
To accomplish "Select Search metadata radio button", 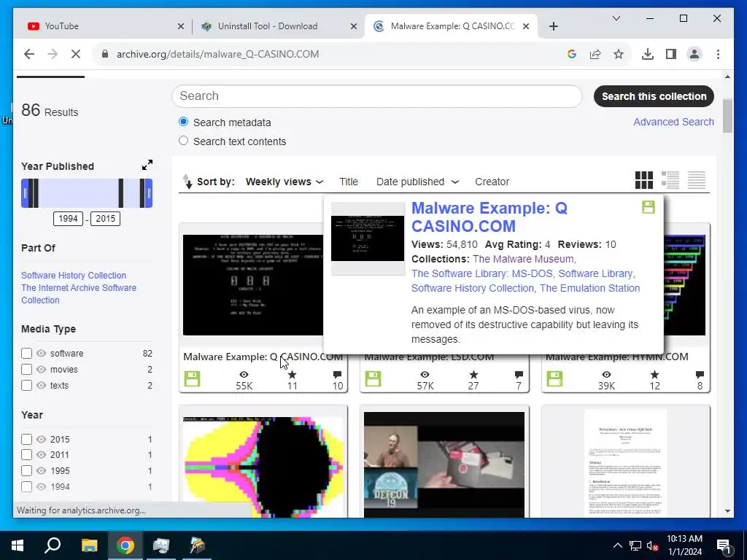I will [183, 122].
